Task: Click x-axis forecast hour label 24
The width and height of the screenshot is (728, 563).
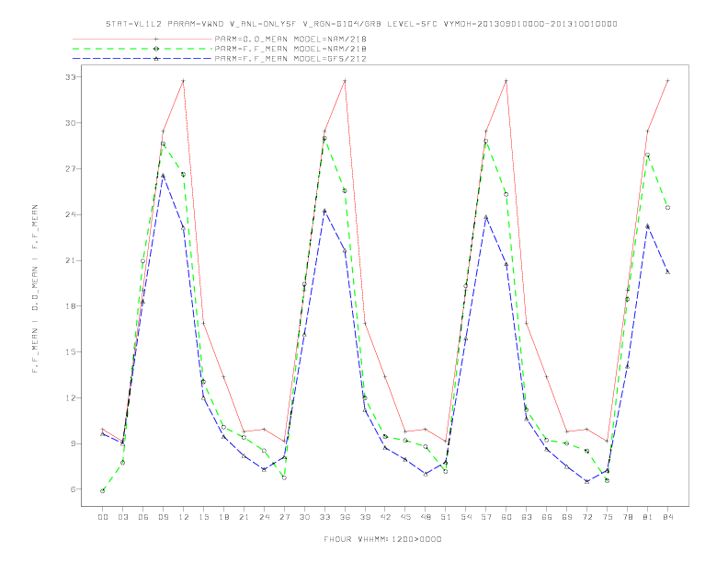Action: click(x=264, y=517)
